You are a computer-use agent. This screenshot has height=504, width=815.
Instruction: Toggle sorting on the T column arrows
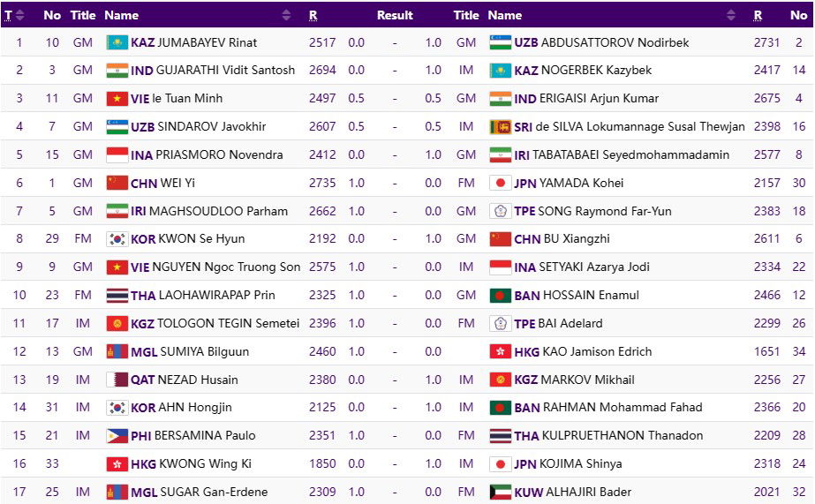pos(20,15)
